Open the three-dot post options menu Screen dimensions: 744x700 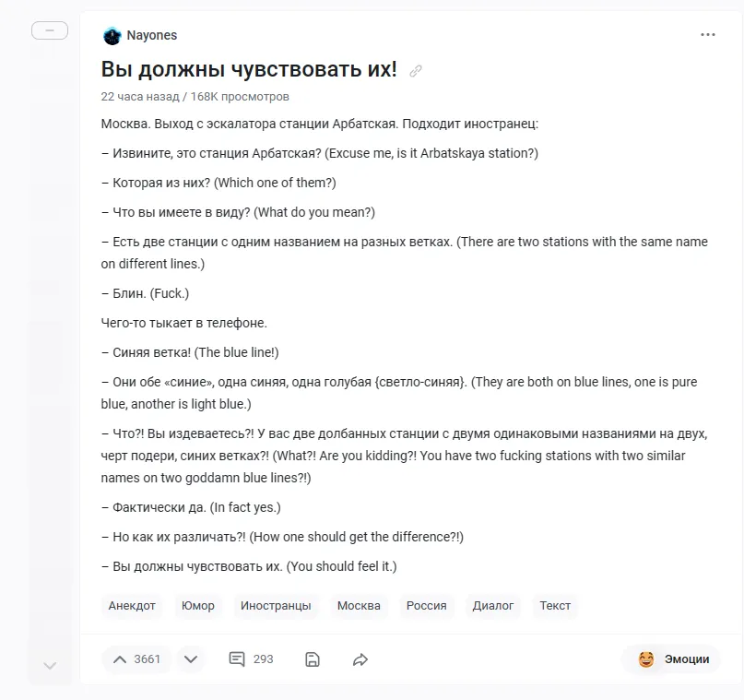click(x=707, y=35)
